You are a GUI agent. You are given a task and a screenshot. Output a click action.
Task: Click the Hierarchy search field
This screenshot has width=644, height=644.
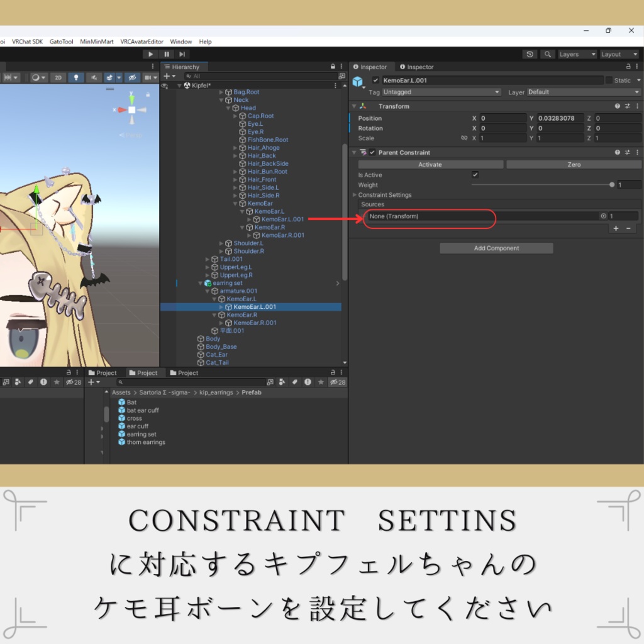[x=261, y=76]
